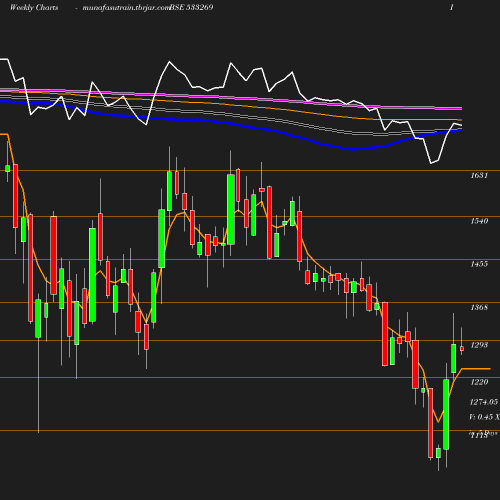Click the 1274.05 current price value
500x500 pixels.
(484, 402)
